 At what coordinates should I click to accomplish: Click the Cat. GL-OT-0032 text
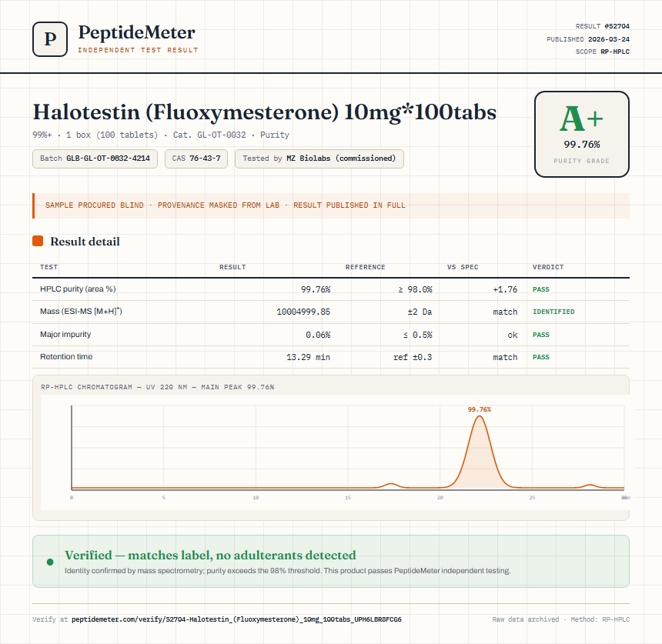209,135
